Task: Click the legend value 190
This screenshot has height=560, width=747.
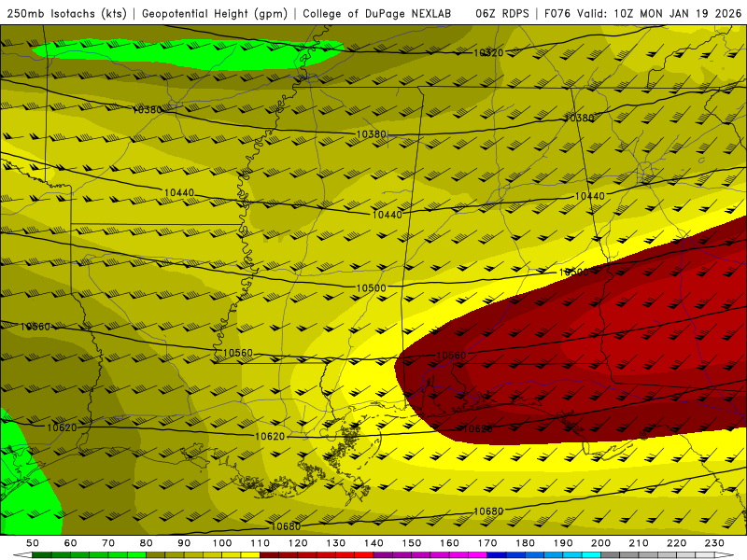Action: pyautogui.click(x=563, y=543)
